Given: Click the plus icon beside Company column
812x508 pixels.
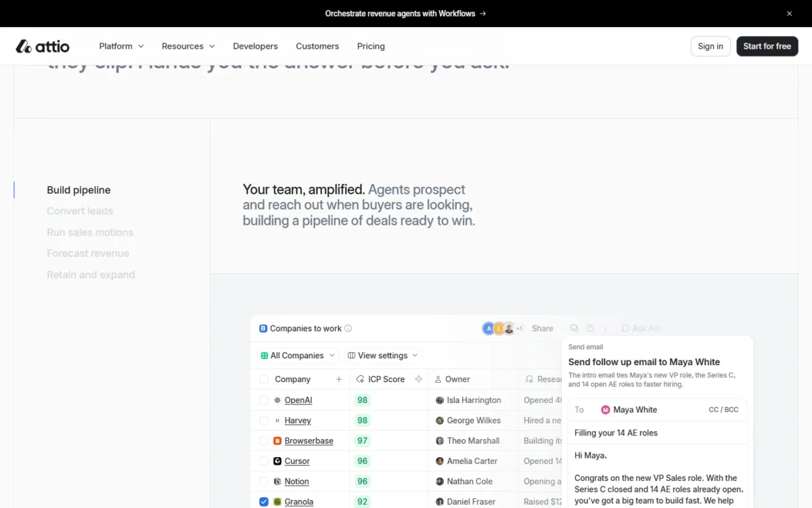Looking at the screenshot, I should (x=339, y=379).
